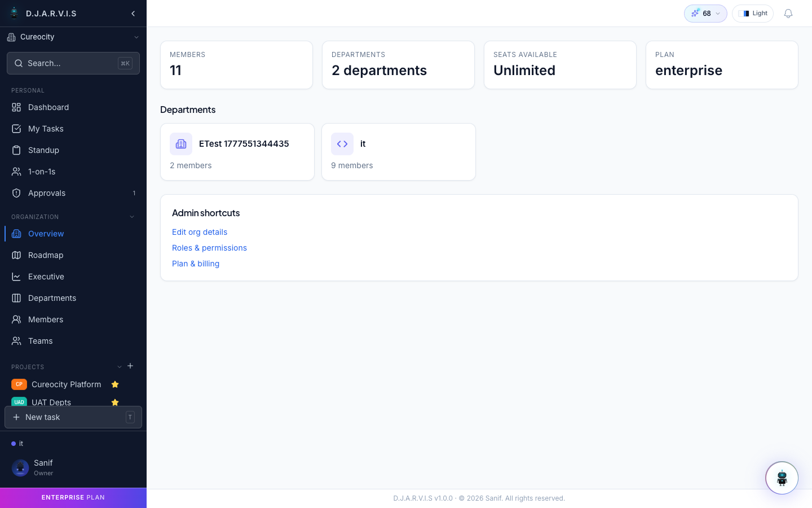Collapse sidebar with the chevron arrow

click(133, 14)
